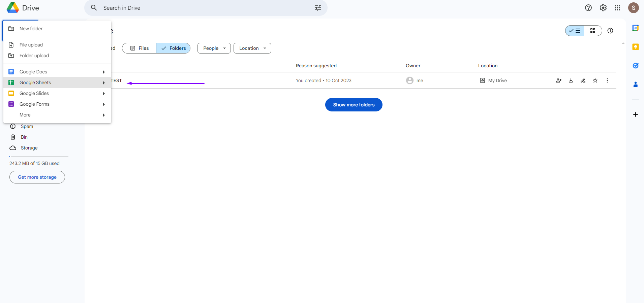Click the 243.2 MB of 15 GB used text
Image resolution: width=644 pixels, height=303 pixels.
tap(34, 163)
